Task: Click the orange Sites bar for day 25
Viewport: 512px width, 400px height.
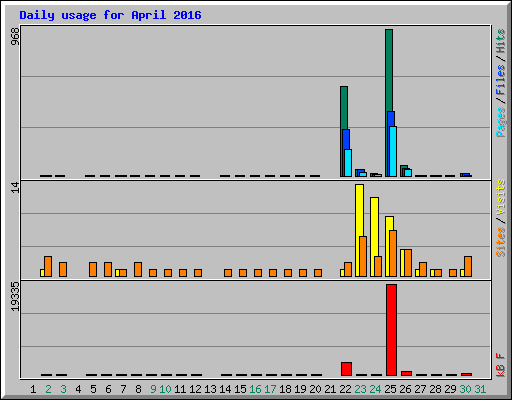Action: pos(393,253)
